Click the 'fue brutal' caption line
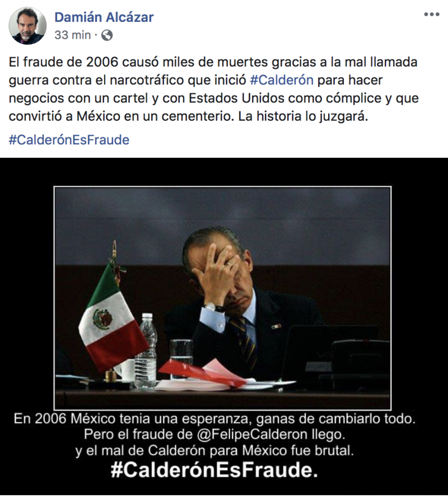The width and height of the screenshot is (448, 498). point(214,450)
